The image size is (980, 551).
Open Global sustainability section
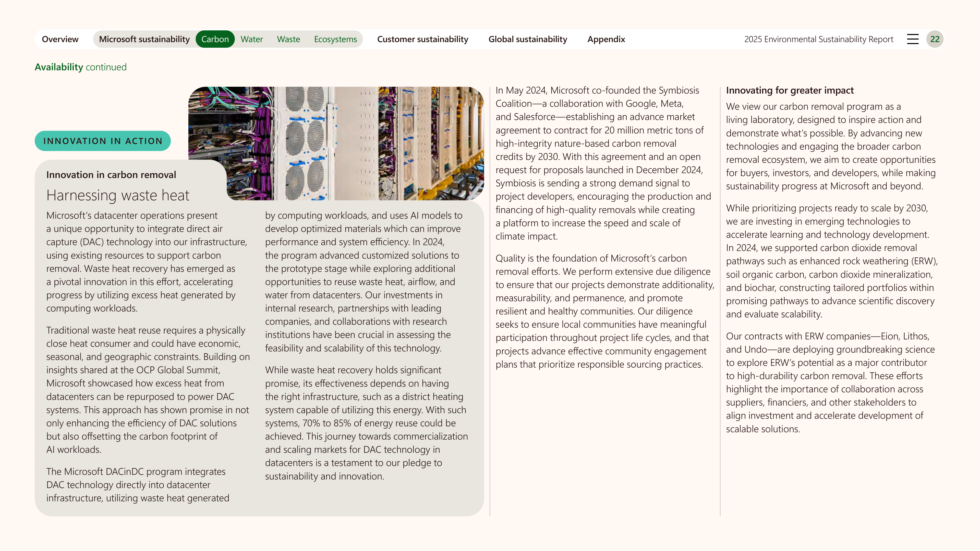point(528,39)
